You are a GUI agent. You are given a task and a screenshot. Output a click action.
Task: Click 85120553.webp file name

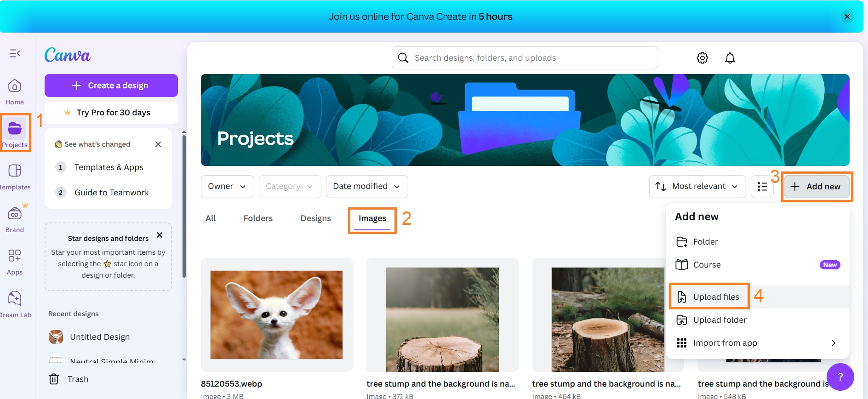pyautogui.click(x=231, y=384)
